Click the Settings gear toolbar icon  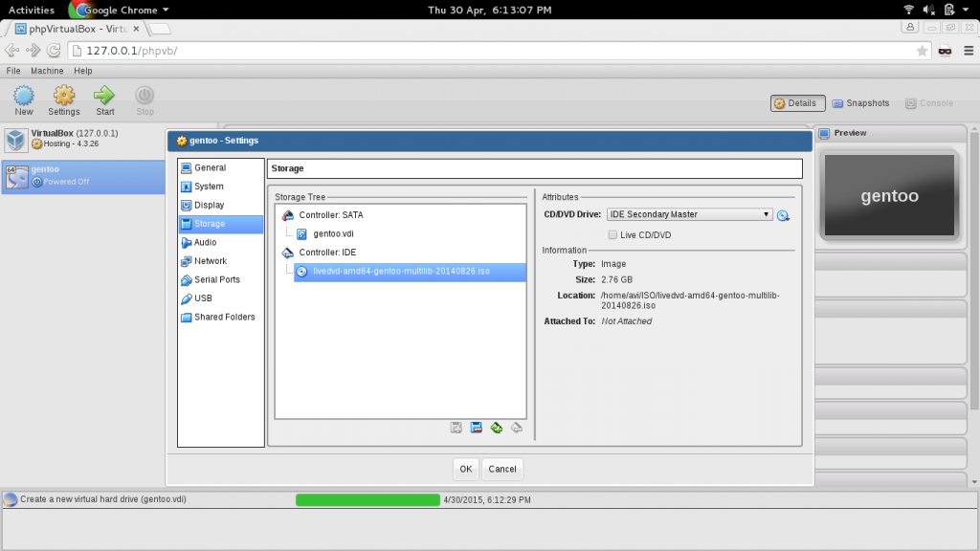click(x=64, y=96)
